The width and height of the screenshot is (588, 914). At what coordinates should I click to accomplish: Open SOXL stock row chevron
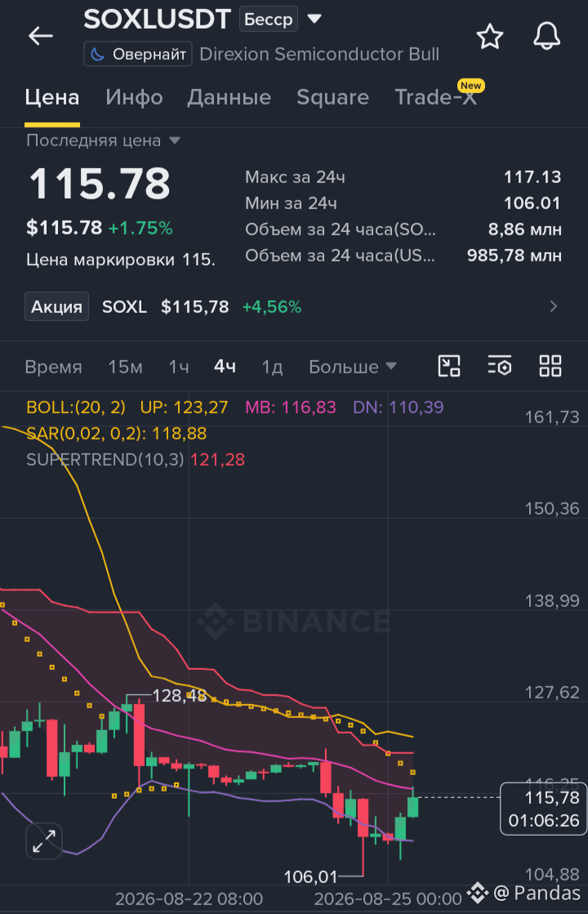[x=554, y=306]
